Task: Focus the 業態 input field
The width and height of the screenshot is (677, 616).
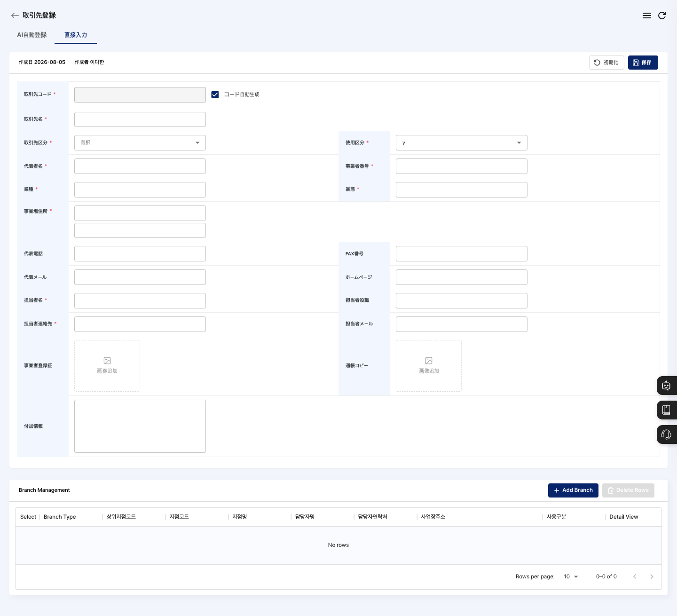Action: [462, 190]
